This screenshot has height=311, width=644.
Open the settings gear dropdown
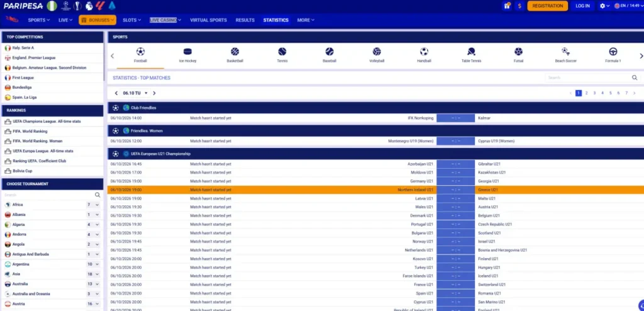click(604, 6)
